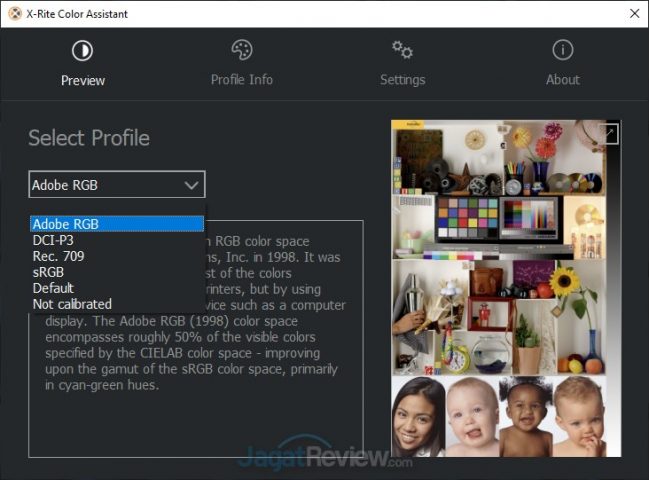Open the About tab label
Image resolution: width=649 pixels, height=480 pixels.
[x=562, y=80]
